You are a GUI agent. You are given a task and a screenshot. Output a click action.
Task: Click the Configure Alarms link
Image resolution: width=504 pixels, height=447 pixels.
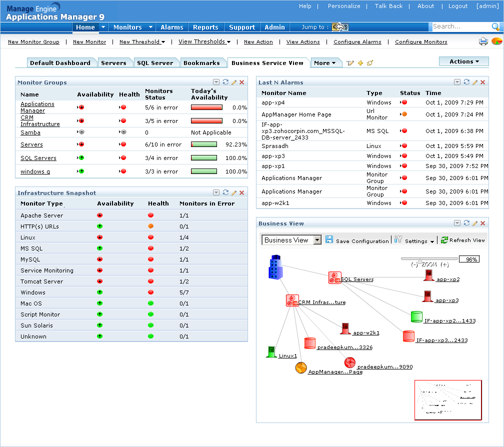pyautogui.click(x=357, y=42)
